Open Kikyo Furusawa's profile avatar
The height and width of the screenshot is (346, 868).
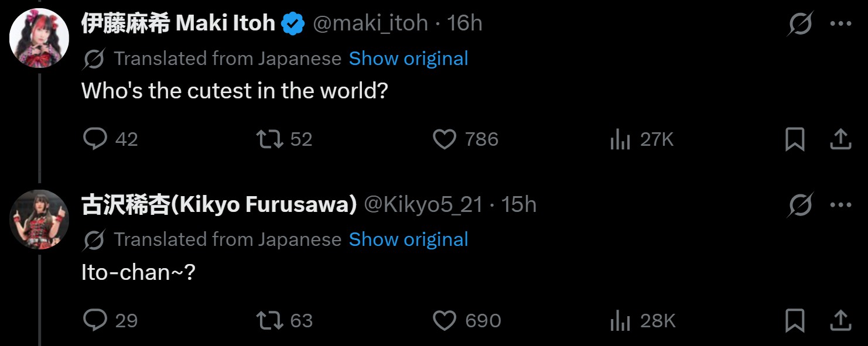click(x=39, y=219)
